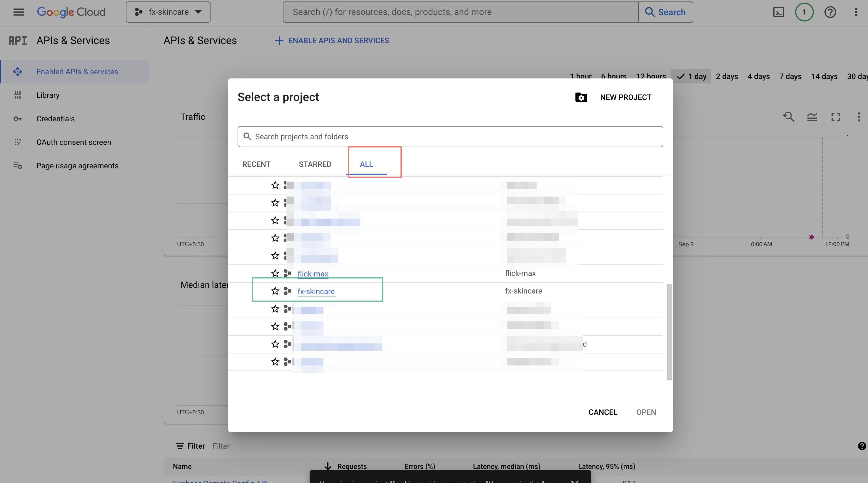
Task: Toggle star on the row below fx-skincare
Action: [275, 309]
